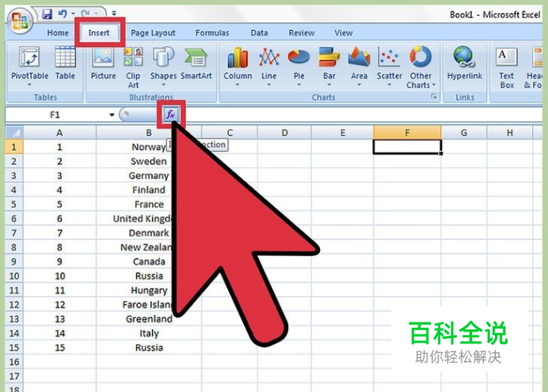Select cell containing Denmark
This screenshot has width=548, height=392.
click(149, 233)
